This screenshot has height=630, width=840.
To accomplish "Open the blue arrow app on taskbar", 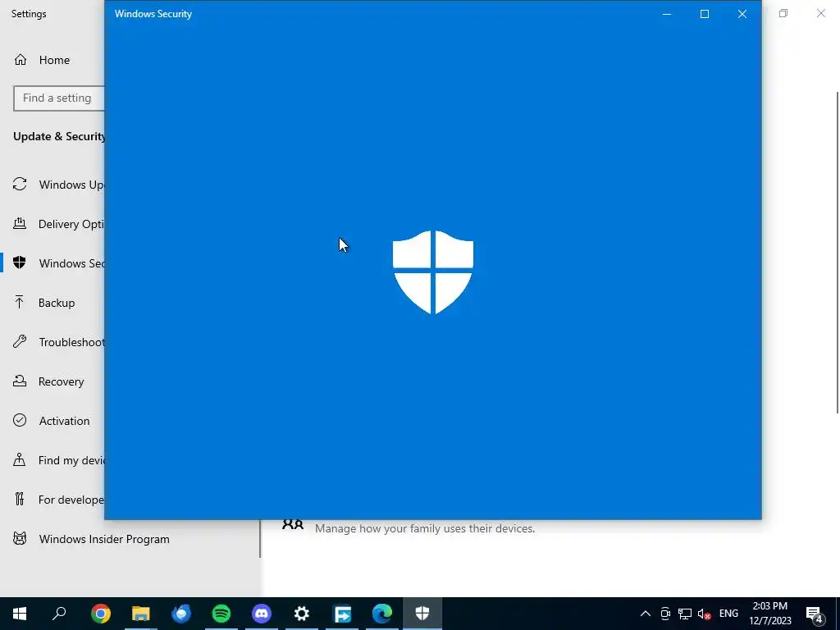I will [x=342, y=614].
